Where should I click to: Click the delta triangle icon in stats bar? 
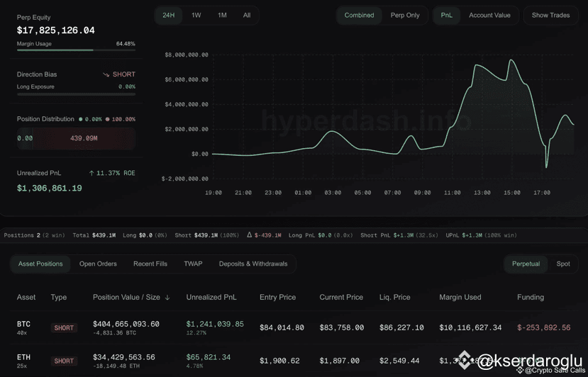250,235
